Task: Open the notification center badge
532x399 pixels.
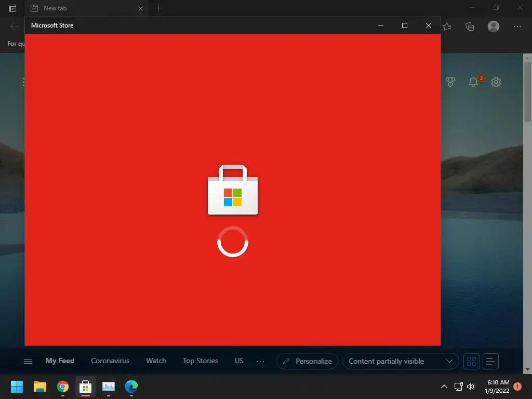Action: coord(517,387)
